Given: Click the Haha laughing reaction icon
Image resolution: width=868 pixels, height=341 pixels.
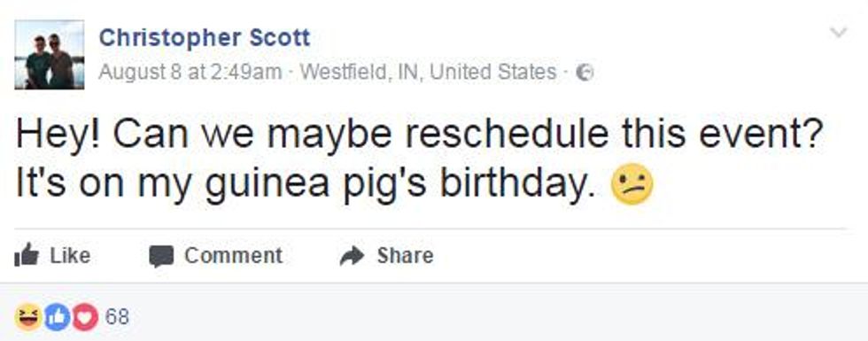Looking at the screenshot, I should [x=27, y=317].
